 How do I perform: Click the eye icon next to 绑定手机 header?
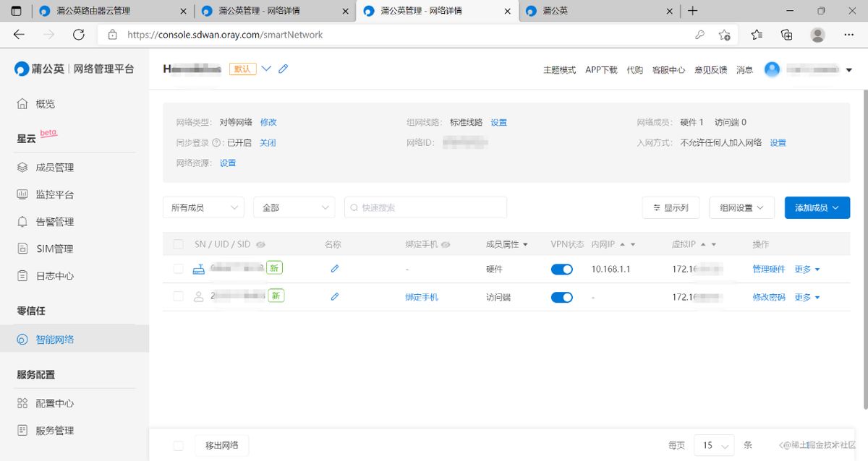[446, 245]
